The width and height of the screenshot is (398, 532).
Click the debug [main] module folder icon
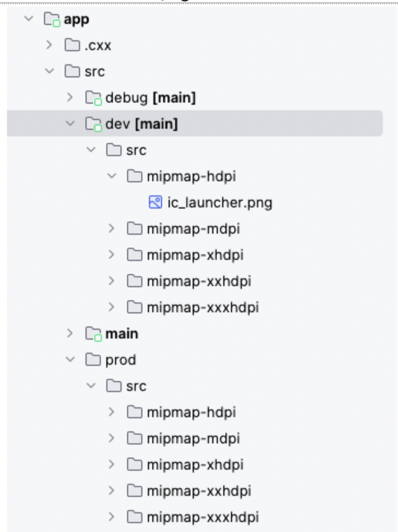point(93,98)
